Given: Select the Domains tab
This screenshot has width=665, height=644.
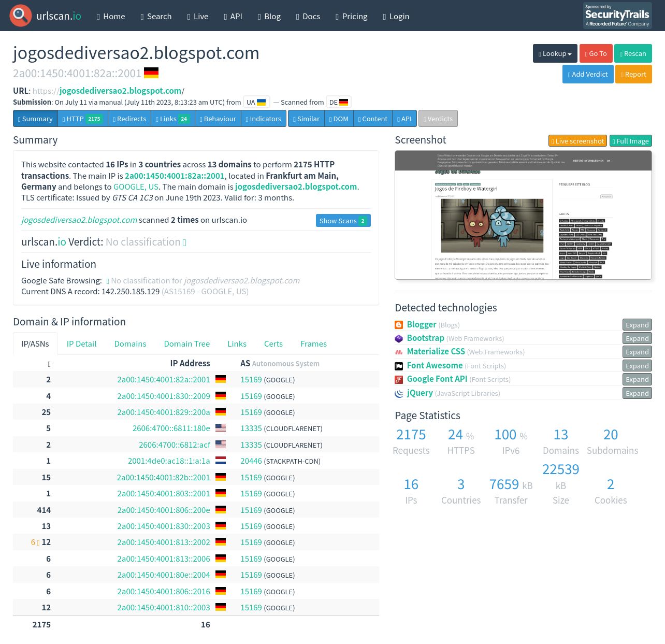Looking at the screenshot, I should 130,344.
